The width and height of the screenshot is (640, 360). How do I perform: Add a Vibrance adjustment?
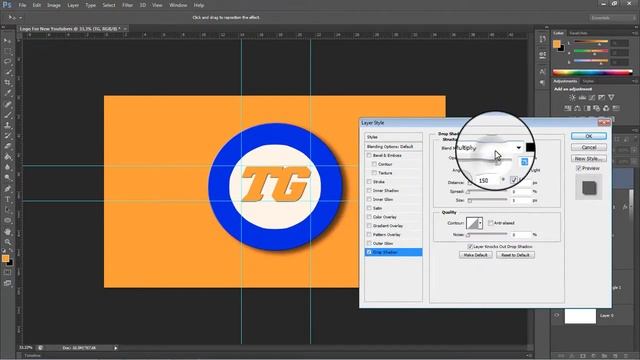click(x=611, y=98)
